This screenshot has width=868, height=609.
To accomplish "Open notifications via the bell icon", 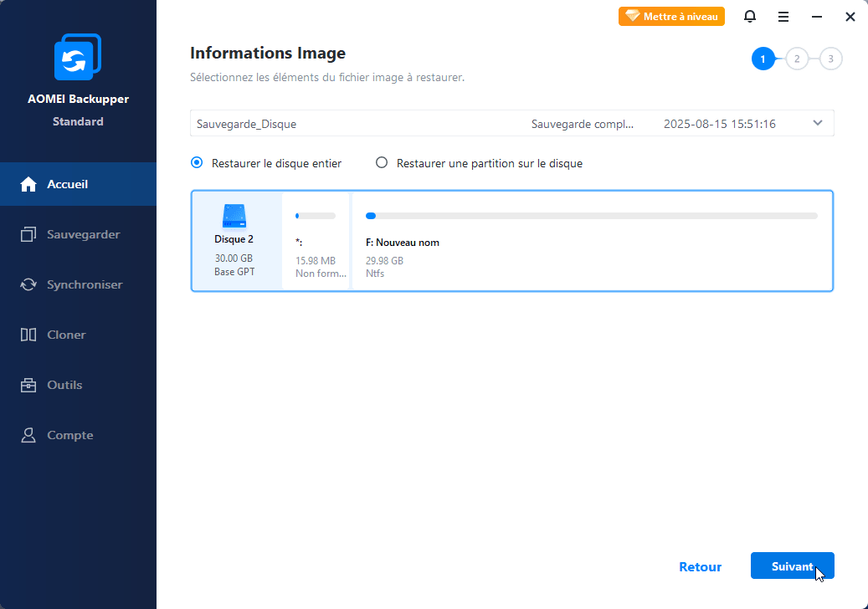I will 749,17.
